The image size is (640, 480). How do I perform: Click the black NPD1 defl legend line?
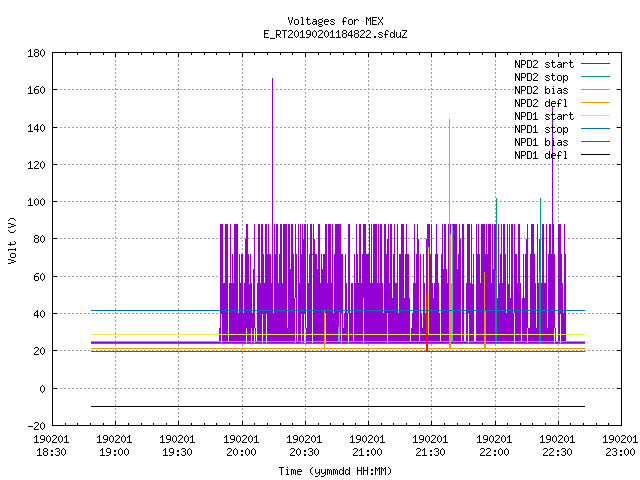[595, 155]
